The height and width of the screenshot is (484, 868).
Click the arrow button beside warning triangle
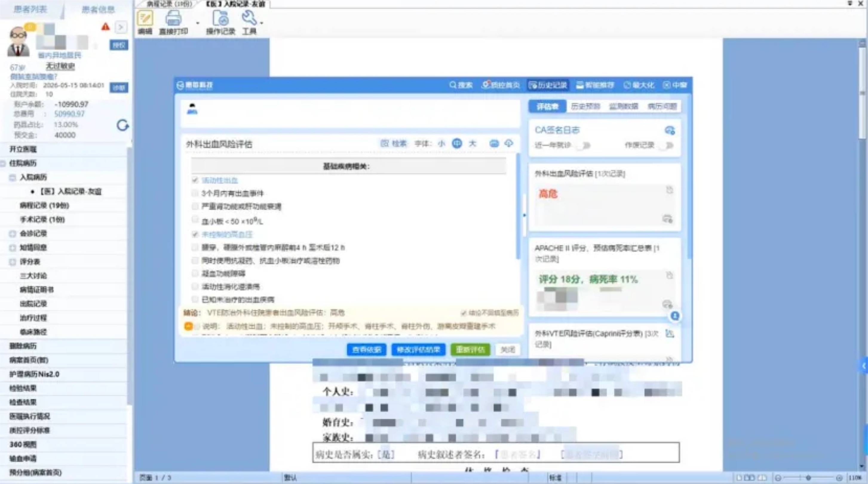point(121,27)
